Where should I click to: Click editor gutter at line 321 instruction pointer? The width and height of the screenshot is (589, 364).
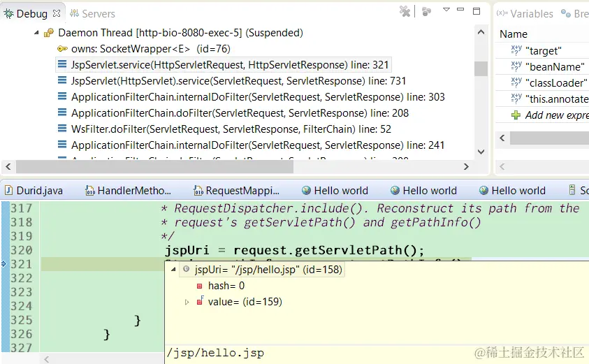4,264
